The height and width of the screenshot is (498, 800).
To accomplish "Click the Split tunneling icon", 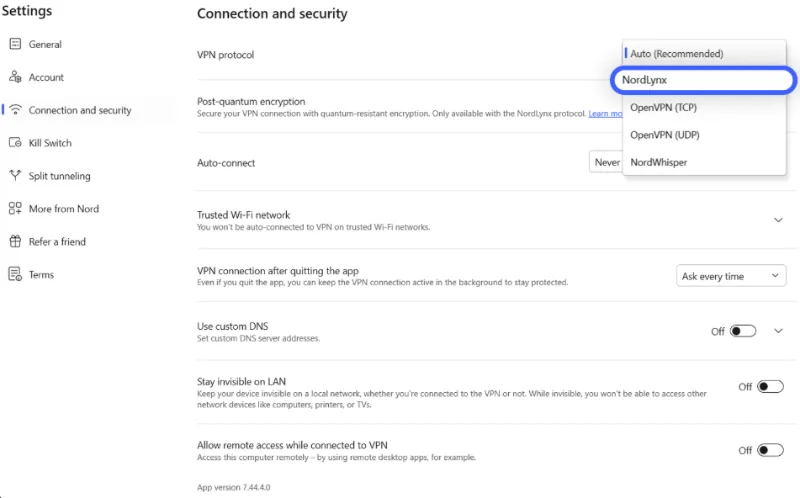I will [15, 176].
